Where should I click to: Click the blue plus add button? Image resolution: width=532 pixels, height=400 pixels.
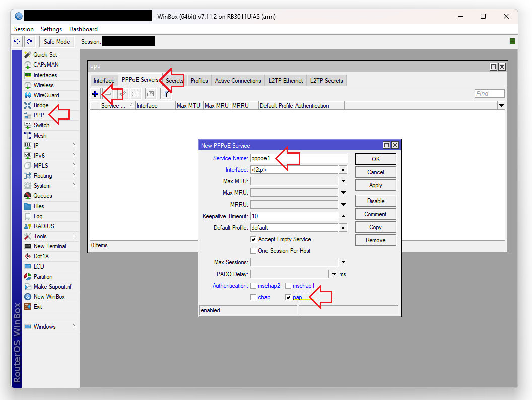[95, 94]
